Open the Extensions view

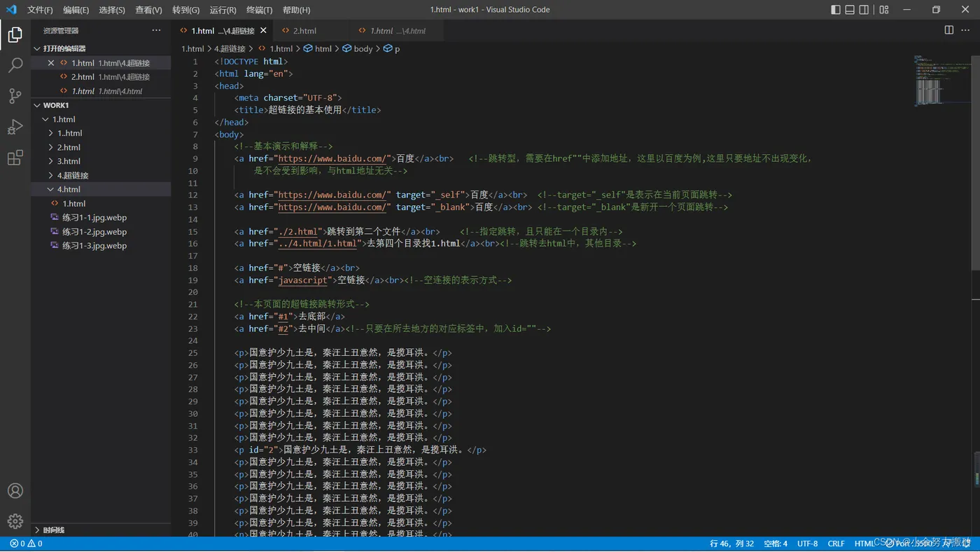(15, 158)
